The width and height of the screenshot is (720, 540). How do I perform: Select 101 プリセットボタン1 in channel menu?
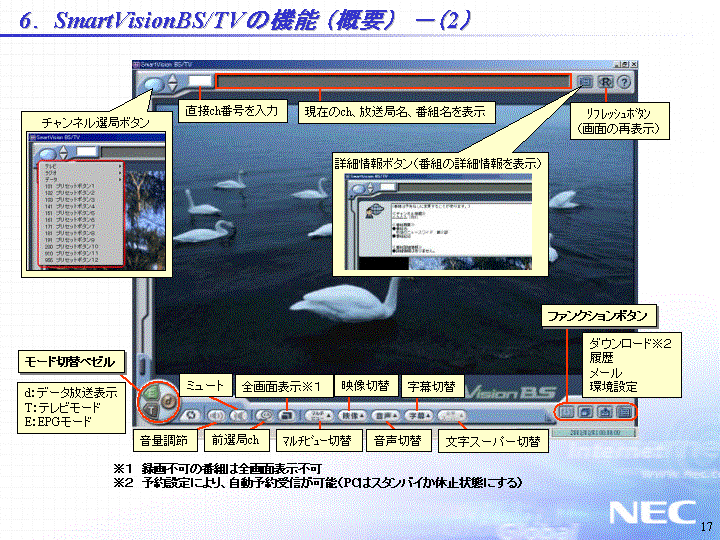[82, 186]
